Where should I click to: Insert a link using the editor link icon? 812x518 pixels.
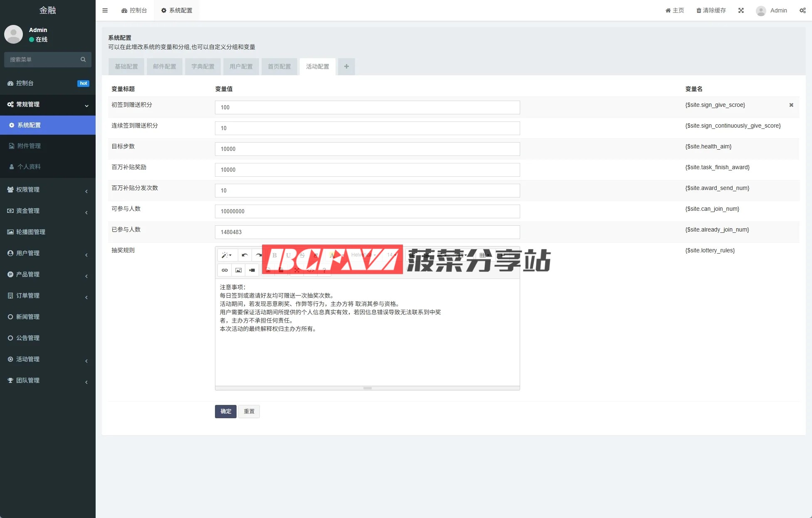coord(225,270)
